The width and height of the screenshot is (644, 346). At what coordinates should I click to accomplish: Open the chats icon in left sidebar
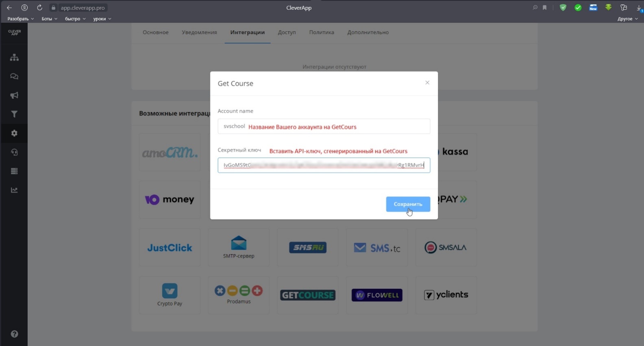pyautogui.click(x=14, y=76)
